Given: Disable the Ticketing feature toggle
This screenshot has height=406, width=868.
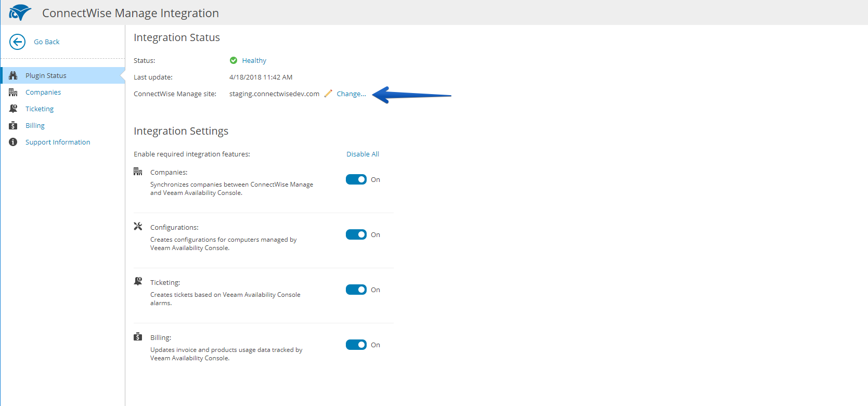Looking at the screenshot, I should pos(356,290).
